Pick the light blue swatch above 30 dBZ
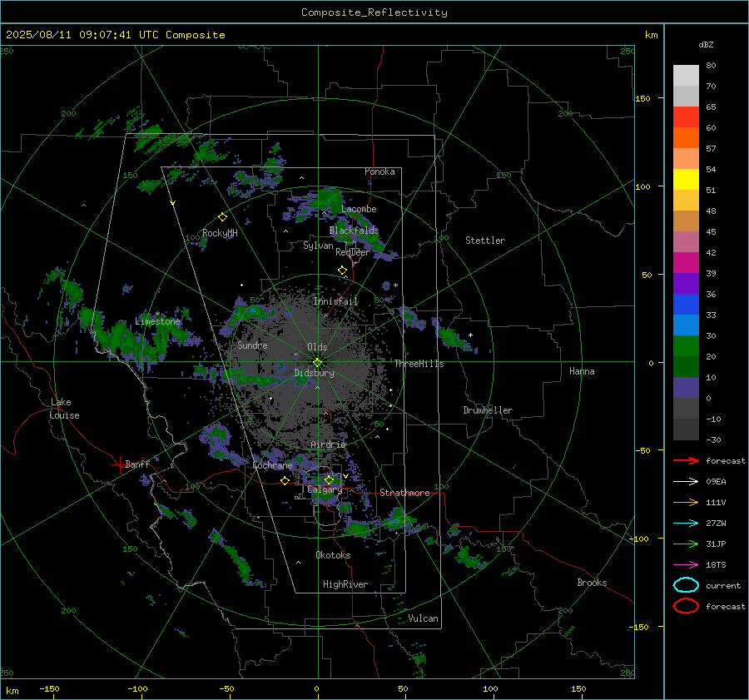The image size is (749, 700). click(686, 325)
